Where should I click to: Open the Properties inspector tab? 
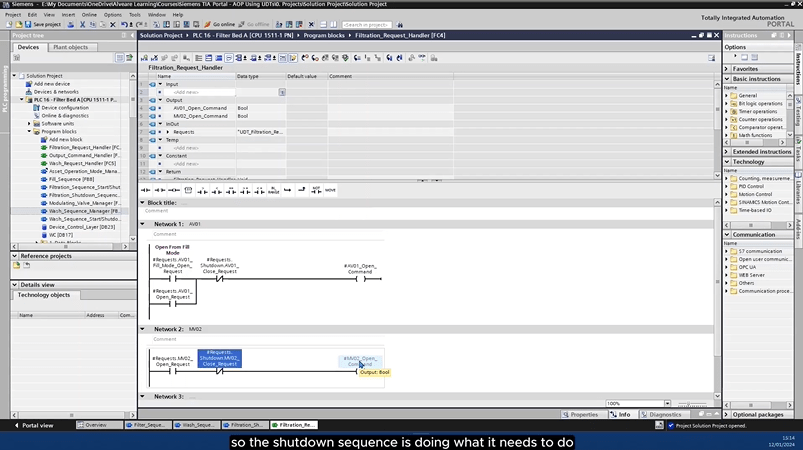579,414
